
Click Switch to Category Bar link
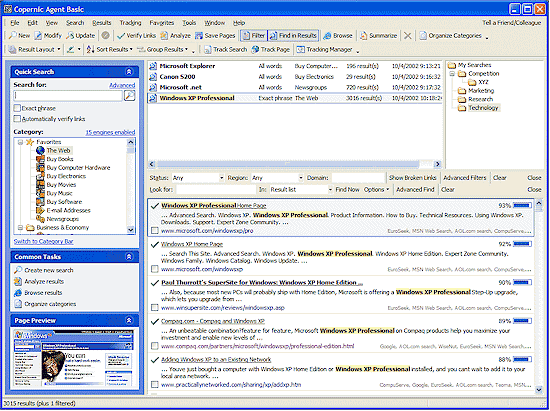[43, 241]
